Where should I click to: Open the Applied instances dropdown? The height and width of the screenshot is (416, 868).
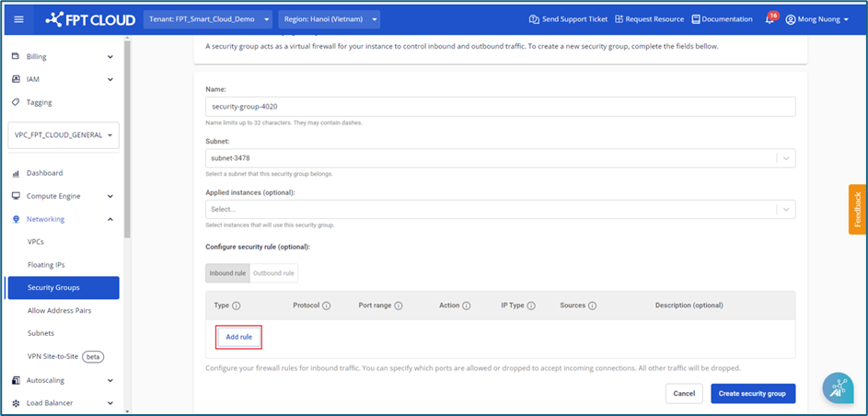[785, 210]
